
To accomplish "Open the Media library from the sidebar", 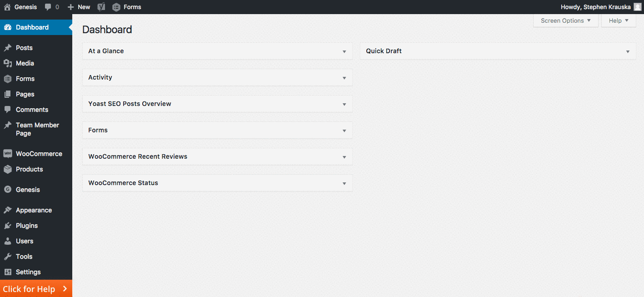I will coord(8,63).
